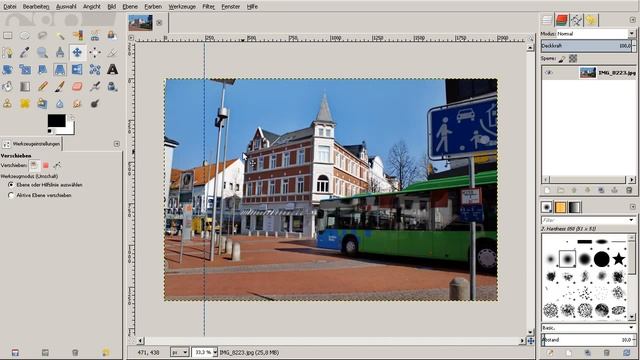Select the Rotate tool
The image size is (640, 360).
[x=7, y=70]
